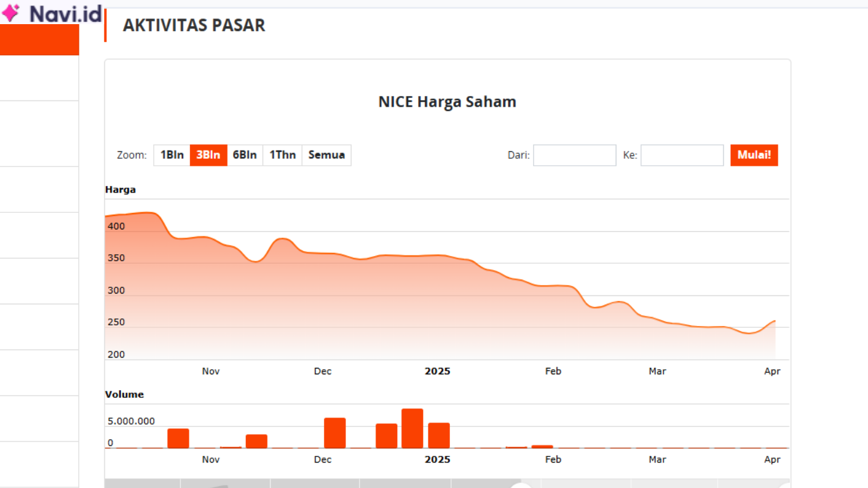
Task: Click the orange highlighted sidebar menu item
Action: [x=39, y=39]
